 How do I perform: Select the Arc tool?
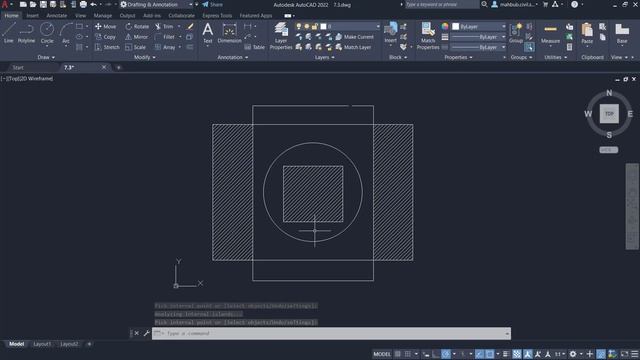coord(66,33)
